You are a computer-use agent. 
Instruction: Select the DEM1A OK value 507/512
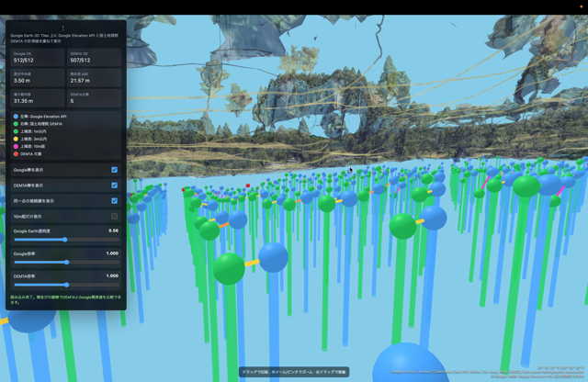80,61
